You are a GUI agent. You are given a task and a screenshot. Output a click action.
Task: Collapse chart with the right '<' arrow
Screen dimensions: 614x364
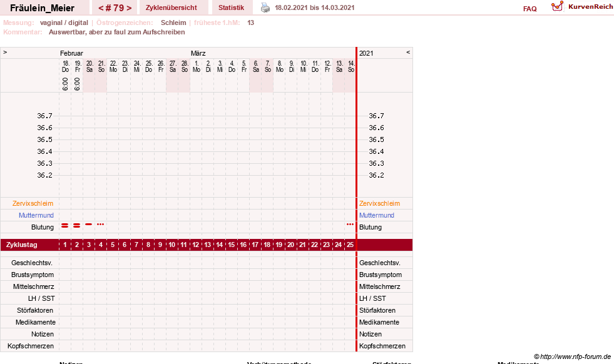coord(408,52)
